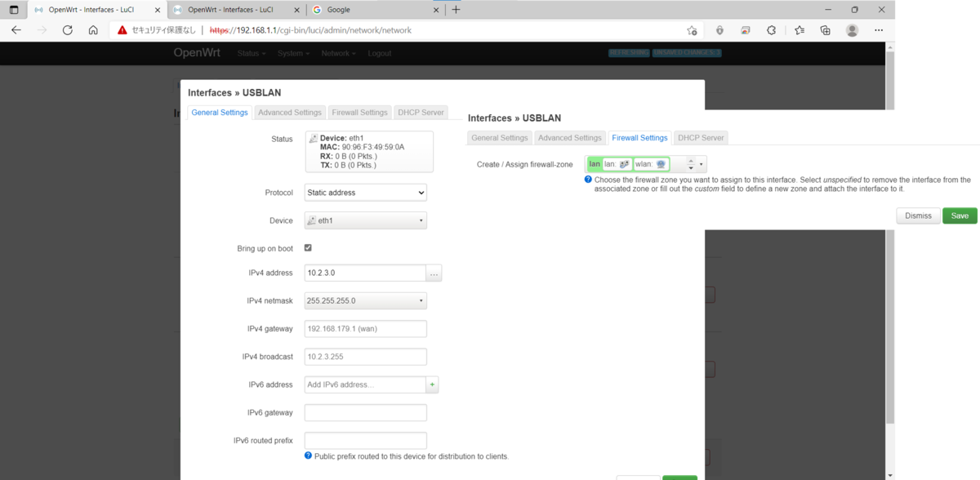Go back with the browser back arrow

pyautogui.click(x=16, y=30)
